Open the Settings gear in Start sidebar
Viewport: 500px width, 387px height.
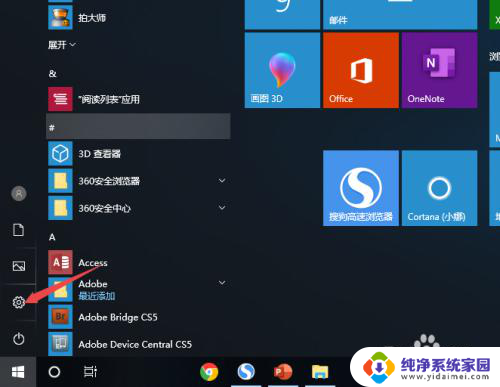tap(19, 302)
